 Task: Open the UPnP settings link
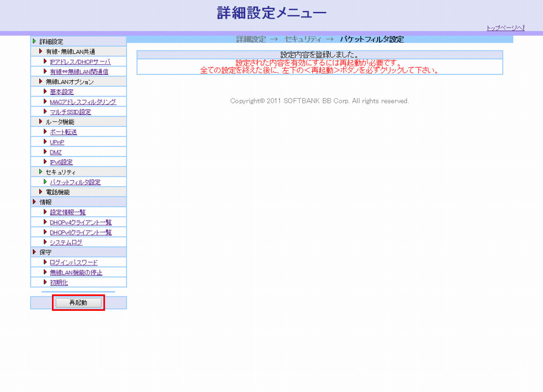click(x=57, y=142)
